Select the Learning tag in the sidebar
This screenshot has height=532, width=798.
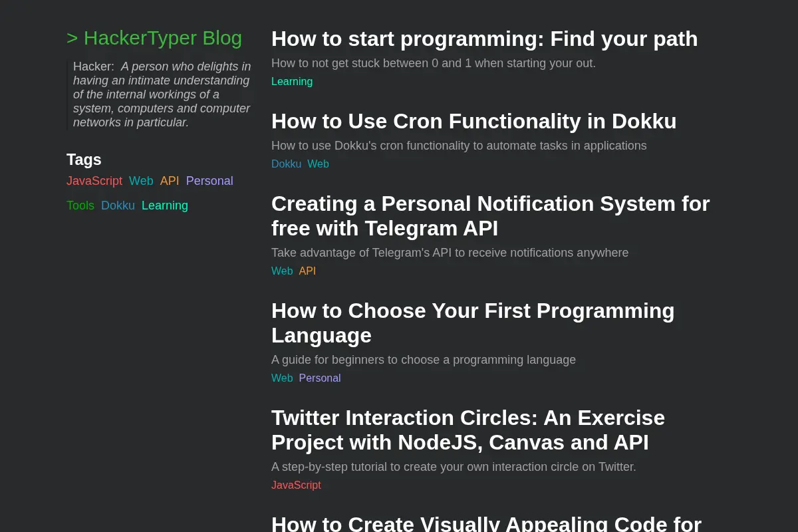tap(165, 205)
